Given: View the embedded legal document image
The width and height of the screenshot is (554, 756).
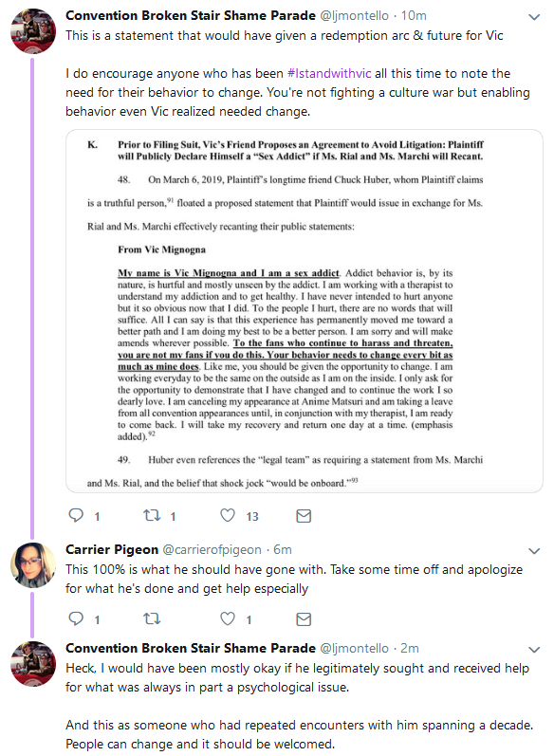Looking at the screenshot, I should [305, 311].
